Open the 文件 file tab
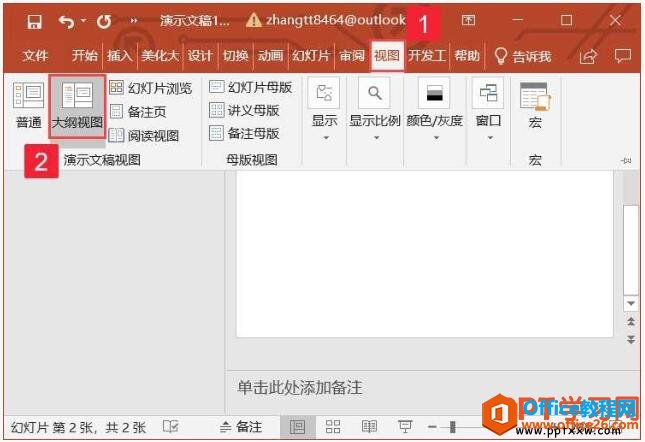Image resolution: width=645 pixels, height=442 pixels. pos(35,56)
